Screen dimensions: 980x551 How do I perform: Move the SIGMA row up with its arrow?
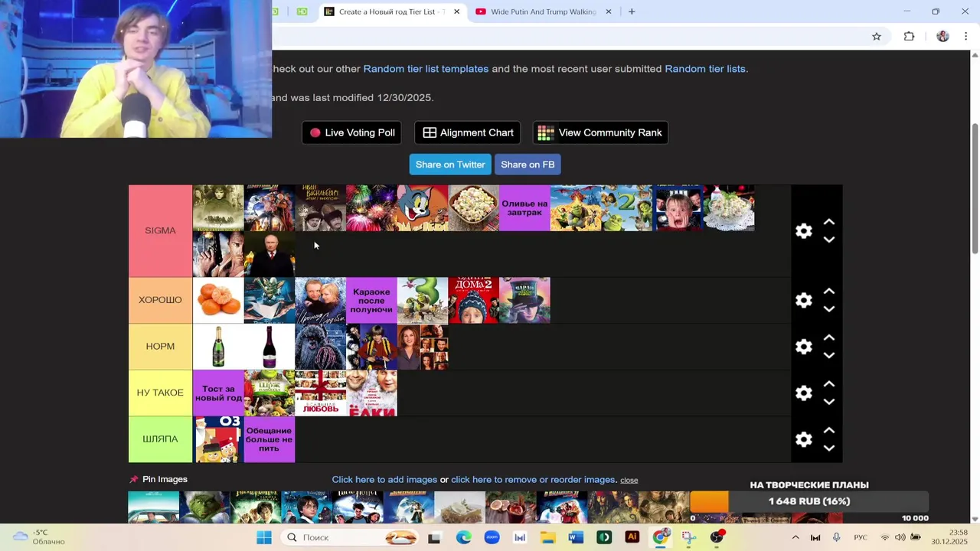pyautogui.click(x=828, y=222)
